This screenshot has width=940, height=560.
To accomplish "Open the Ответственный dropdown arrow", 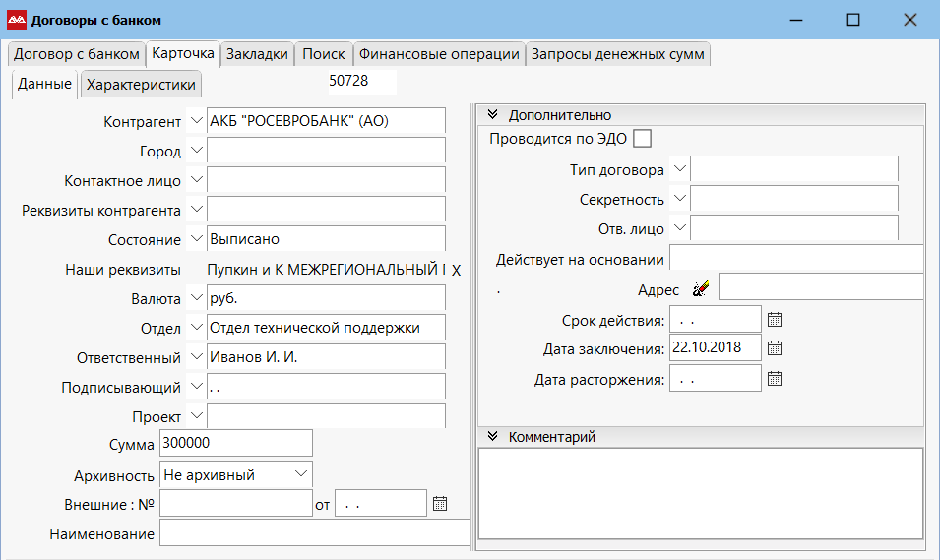I will [x=195, y=356].
